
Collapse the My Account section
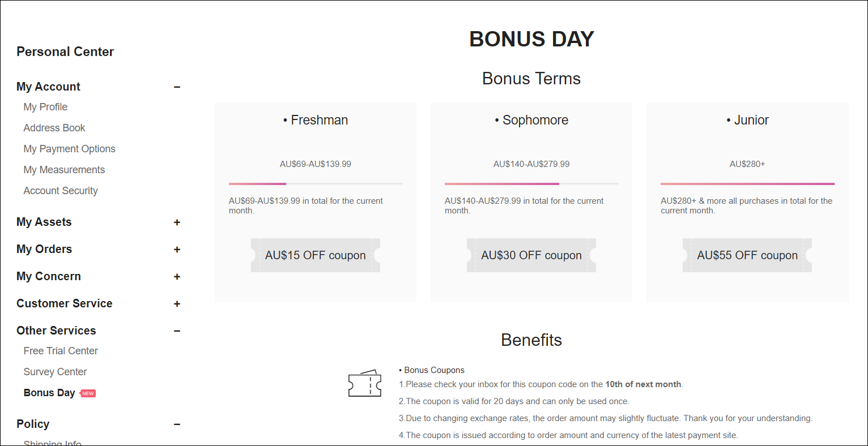(177, 87)
